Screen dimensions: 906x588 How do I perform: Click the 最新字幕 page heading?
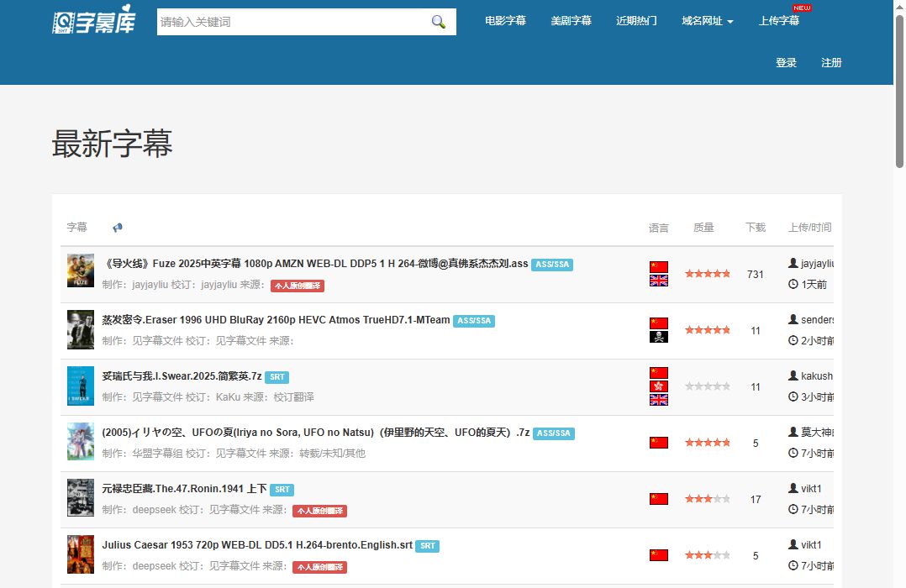(x=112, y=144)
